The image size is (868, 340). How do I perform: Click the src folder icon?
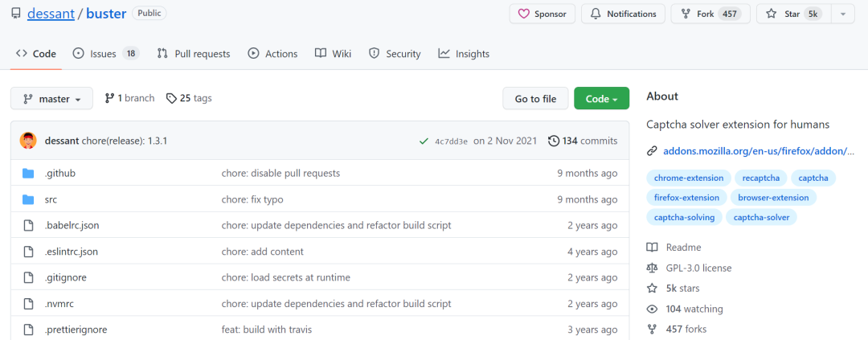tap(28, 199)
